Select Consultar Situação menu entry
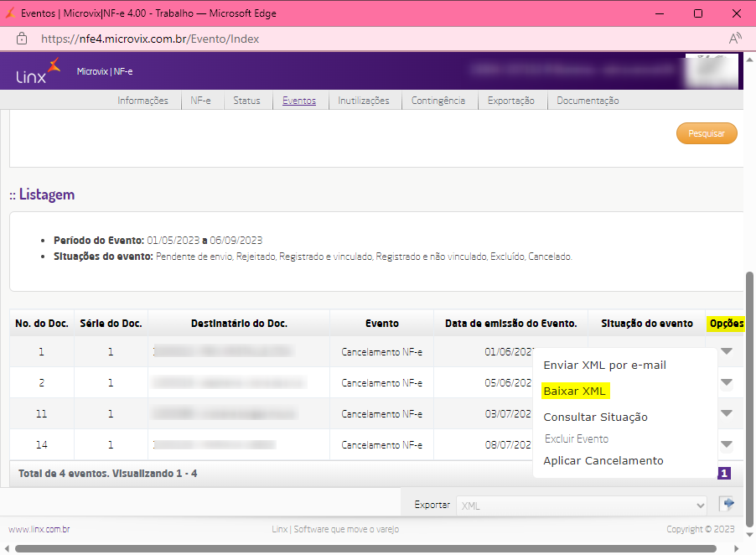 595,418
